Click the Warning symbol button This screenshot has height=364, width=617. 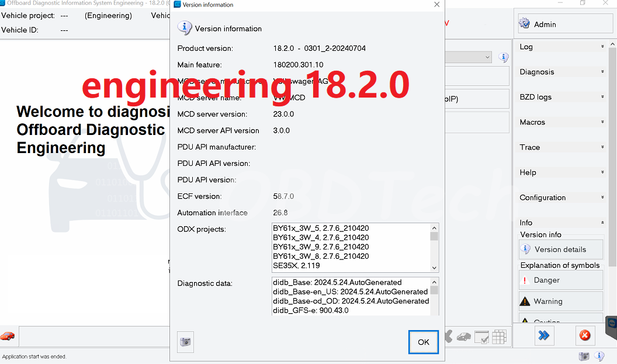point(561,301)
